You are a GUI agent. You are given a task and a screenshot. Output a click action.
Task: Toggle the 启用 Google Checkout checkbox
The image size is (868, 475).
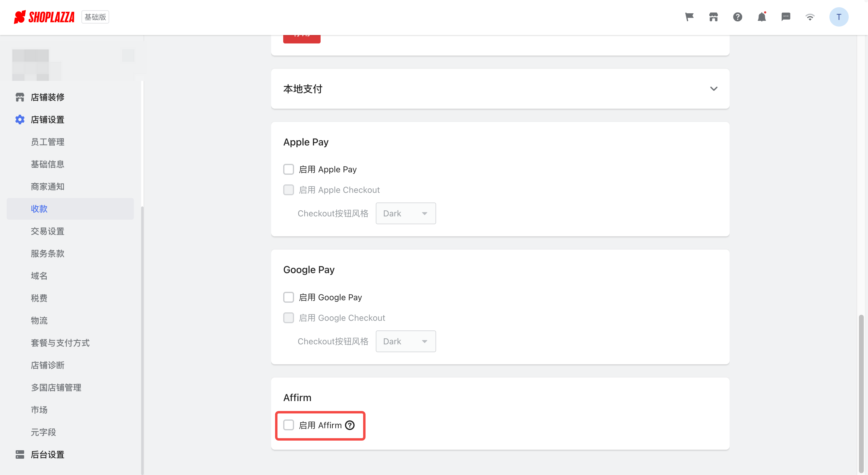[288, 317]
